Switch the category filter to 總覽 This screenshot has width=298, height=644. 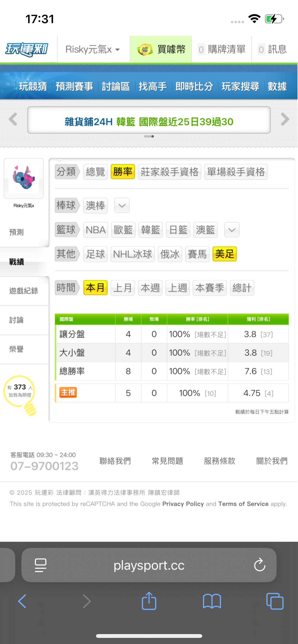point(95,172)
